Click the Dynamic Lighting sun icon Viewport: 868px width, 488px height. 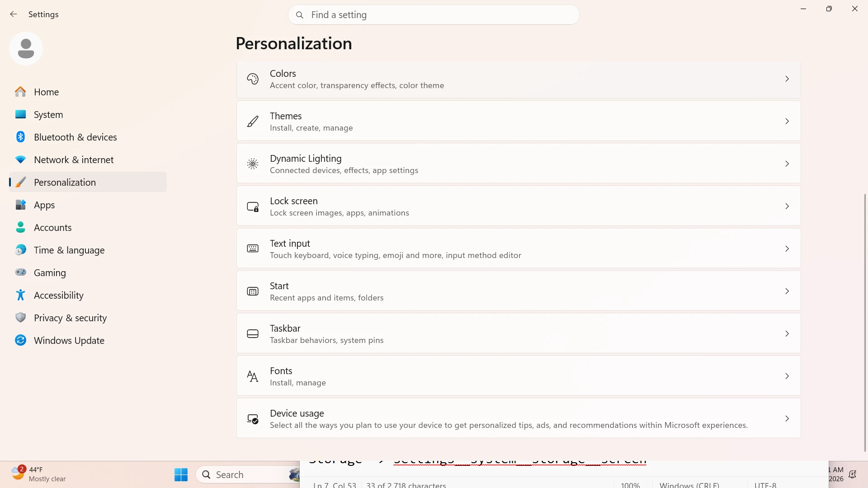(253, 164)
